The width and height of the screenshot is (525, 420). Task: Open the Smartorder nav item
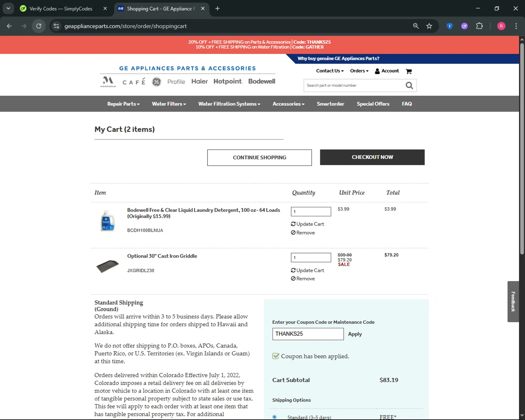tap(330, 104)
